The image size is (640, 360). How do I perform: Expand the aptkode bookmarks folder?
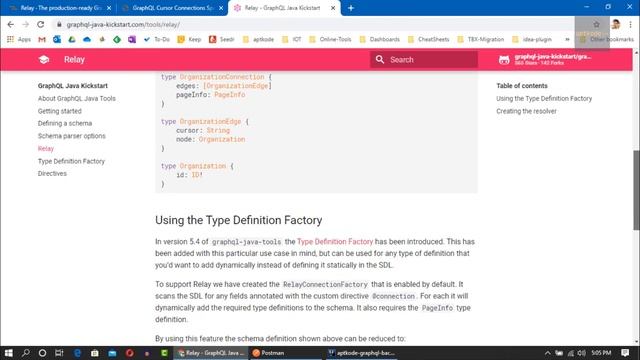click(x=258, y=39)
